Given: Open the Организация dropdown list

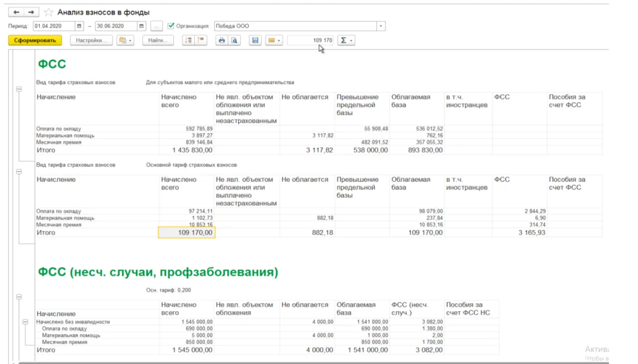Looking at the screenshot, I should (381, 26).
